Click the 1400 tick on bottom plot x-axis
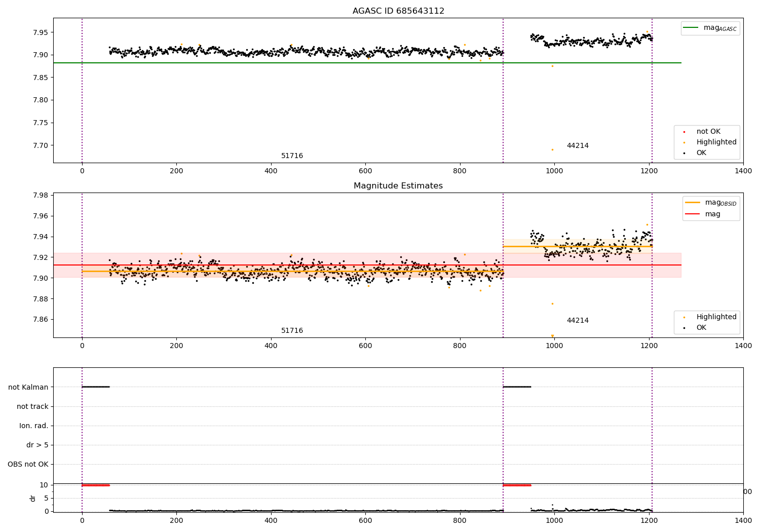760x532 pixels. (x=743, y=520)
